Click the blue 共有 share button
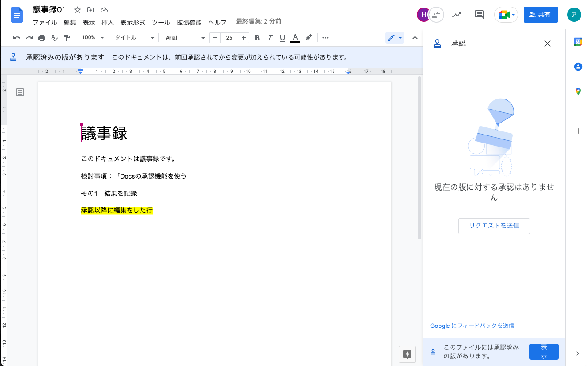The width and height of the screenshot is (588, 366). point(540,15)
